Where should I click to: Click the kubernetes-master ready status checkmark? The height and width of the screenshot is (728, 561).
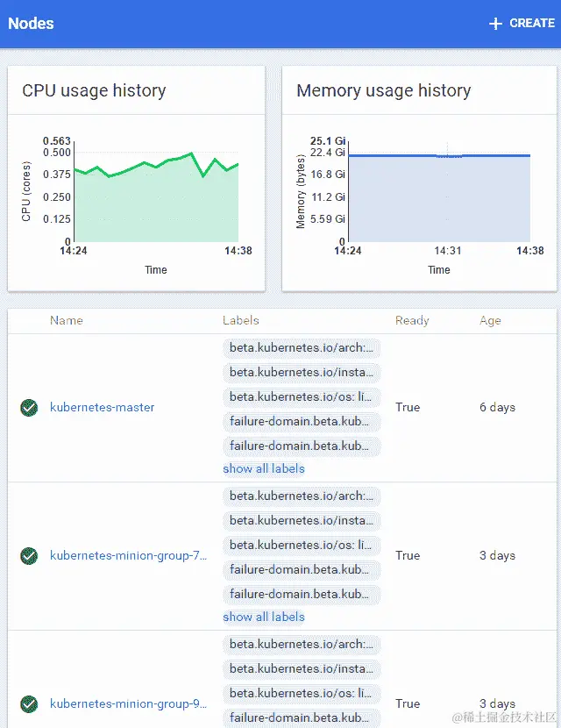(29, 407)
